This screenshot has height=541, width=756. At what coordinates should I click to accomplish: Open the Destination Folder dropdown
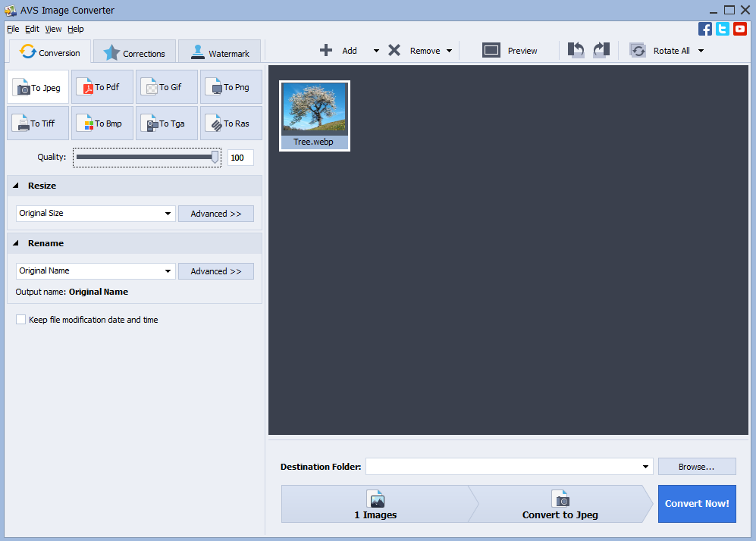[x=645, y=466]
